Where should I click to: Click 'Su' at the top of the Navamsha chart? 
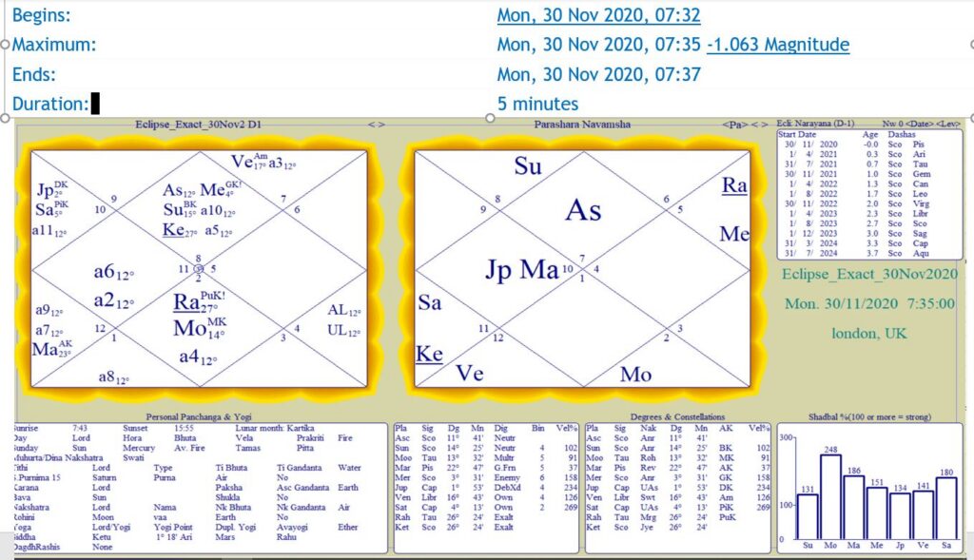(528, 165)
